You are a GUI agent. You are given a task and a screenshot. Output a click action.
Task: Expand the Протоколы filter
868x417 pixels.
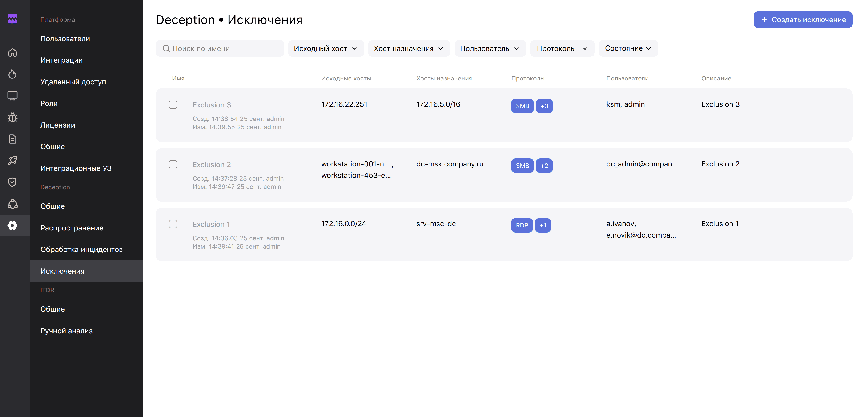(562, 48)
